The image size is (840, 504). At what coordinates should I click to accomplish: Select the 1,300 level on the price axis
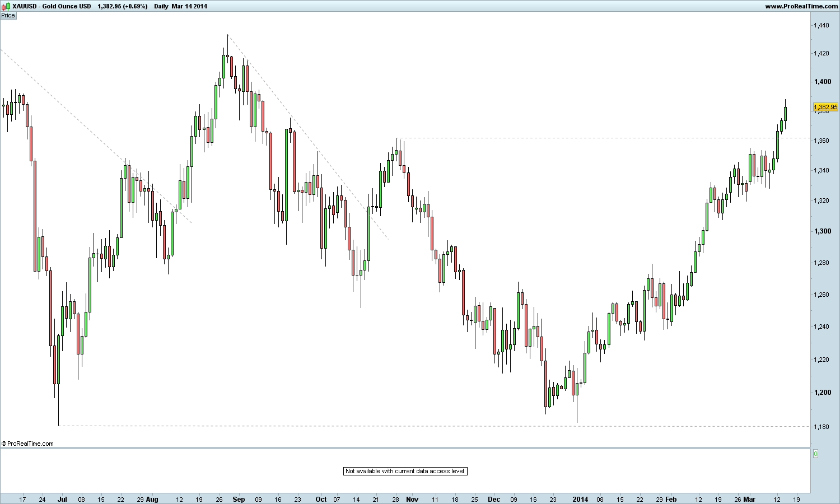click(x=823, y=231)
